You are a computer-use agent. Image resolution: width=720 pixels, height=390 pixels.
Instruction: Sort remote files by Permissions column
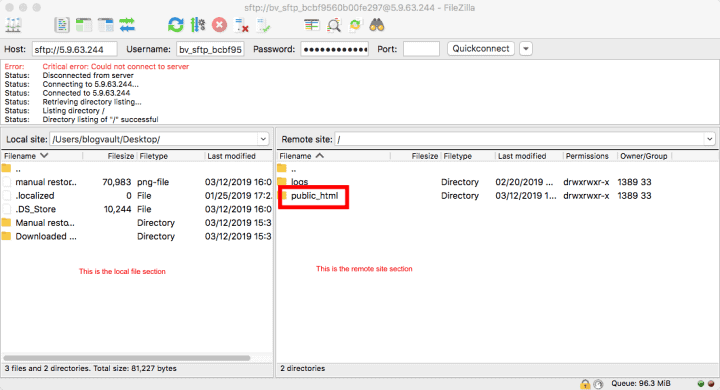(590, 156)
